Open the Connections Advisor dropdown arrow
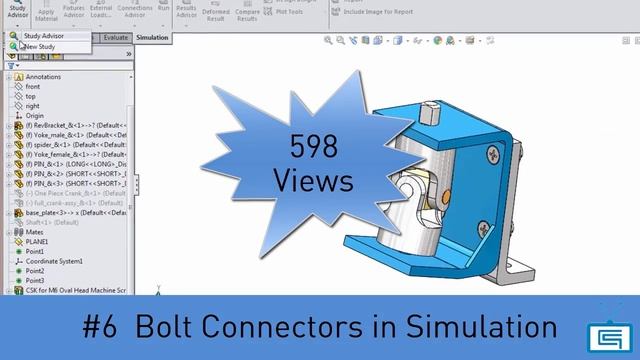This screenshot has width=640, height=360. click(134, 26)
